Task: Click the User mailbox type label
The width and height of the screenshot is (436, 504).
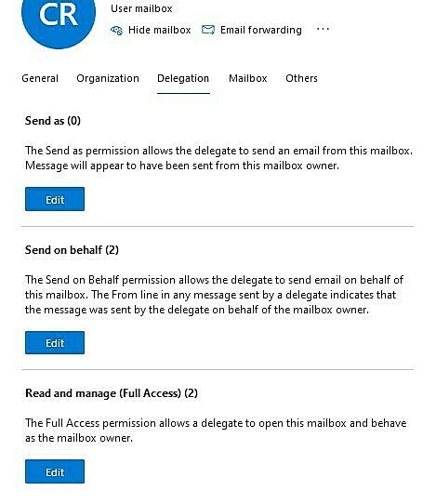Action: pos(141,8)
